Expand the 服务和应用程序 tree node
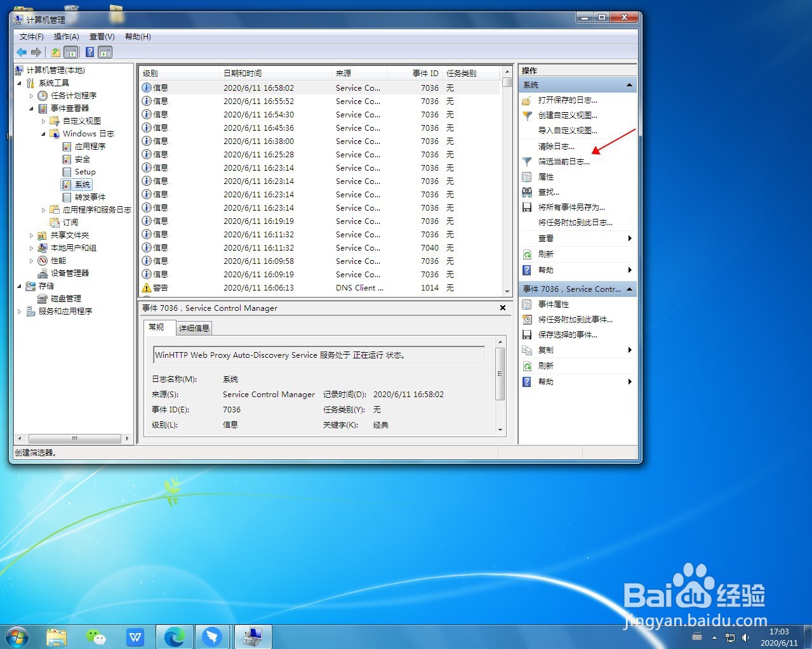This screenshot has width=812, height=649. pos(19,311)
